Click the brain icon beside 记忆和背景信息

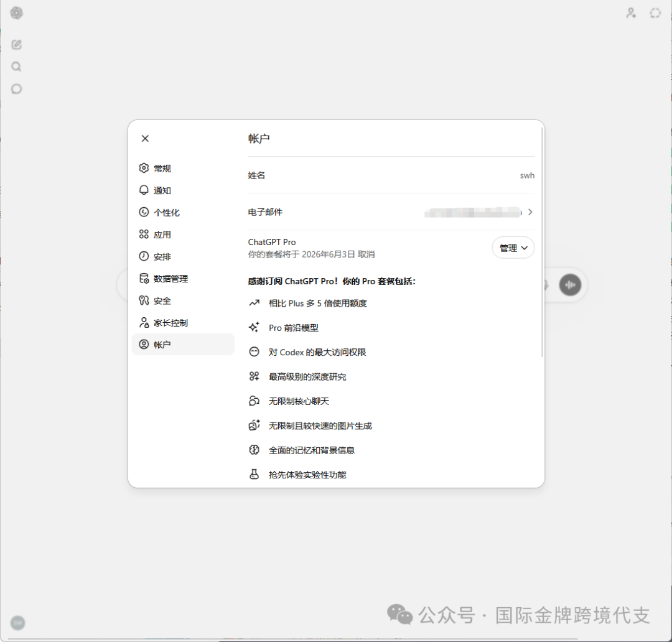coord(254,450)
